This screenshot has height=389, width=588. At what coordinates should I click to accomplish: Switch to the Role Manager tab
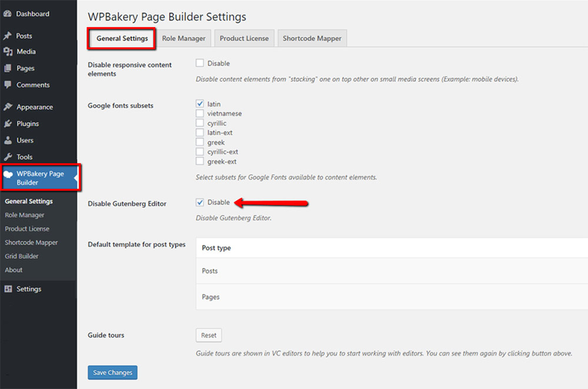(x=183, y=38)
